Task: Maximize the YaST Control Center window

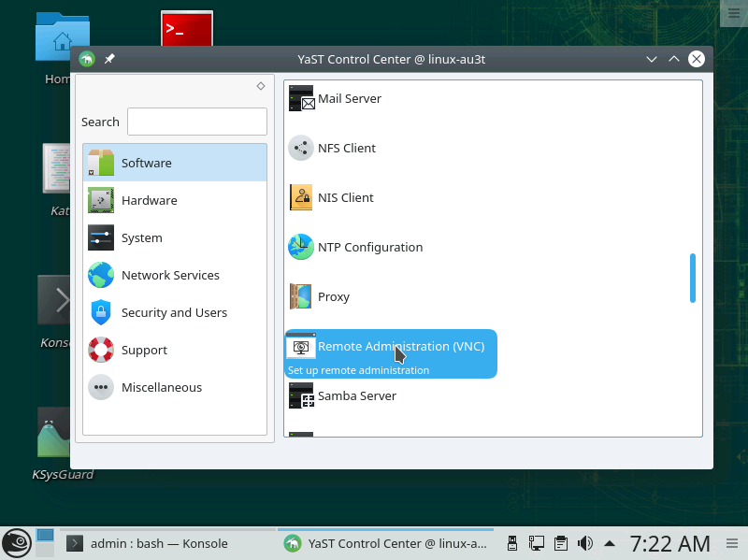Action: tap(674, 59)
